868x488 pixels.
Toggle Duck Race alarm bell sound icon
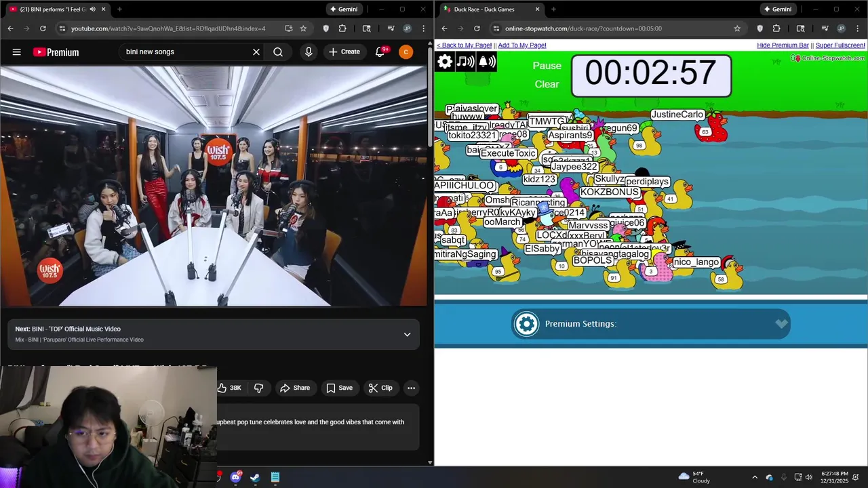pyautogui.click(x=487, y=62)
